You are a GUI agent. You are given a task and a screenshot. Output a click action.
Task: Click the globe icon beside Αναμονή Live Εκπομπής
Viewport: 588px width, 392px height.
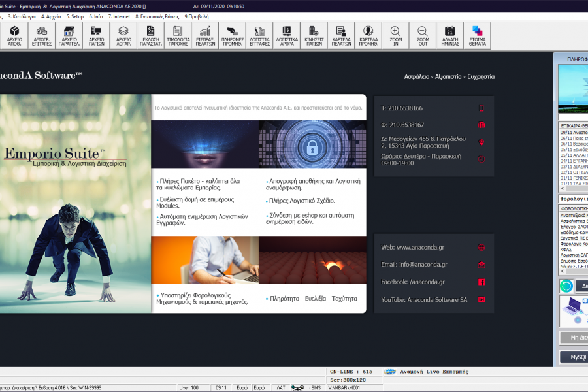pos(391,372)
